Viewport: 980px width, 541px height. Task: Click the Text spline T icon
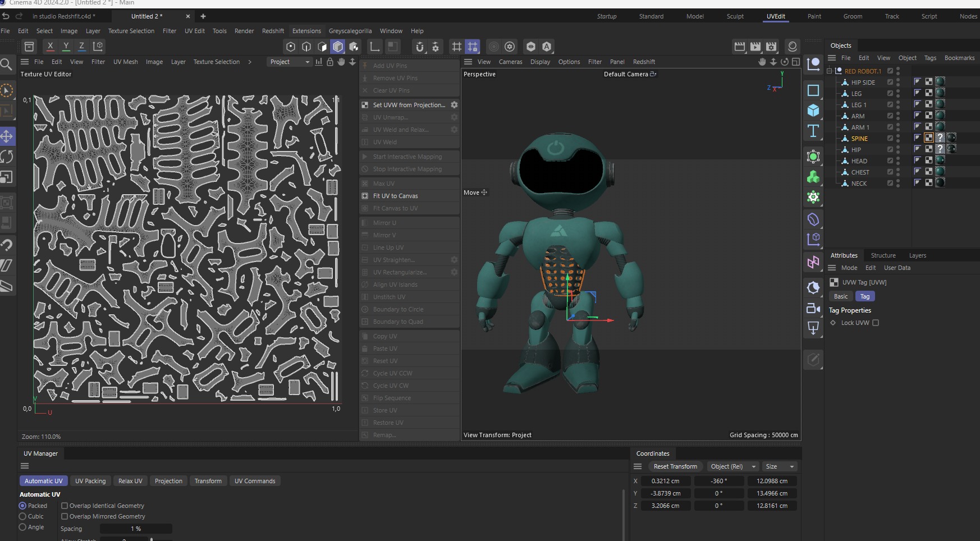coord(813,131)
